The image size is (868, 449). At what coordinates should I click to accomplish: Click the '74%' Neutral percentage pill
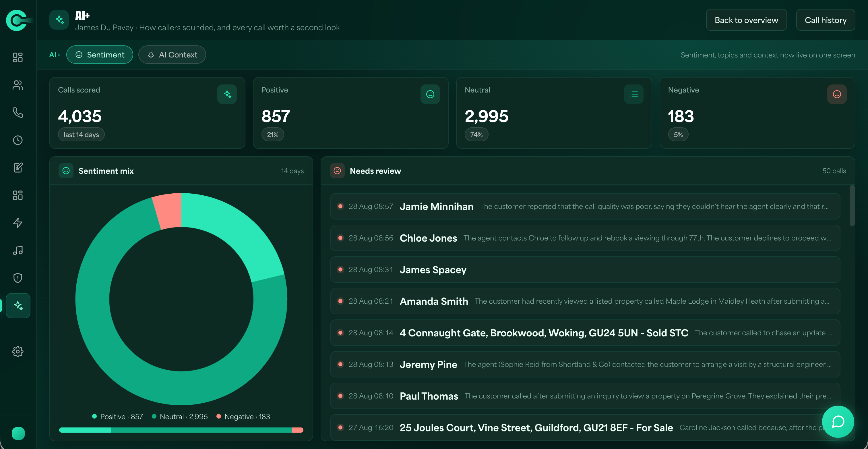click(476, 135)
